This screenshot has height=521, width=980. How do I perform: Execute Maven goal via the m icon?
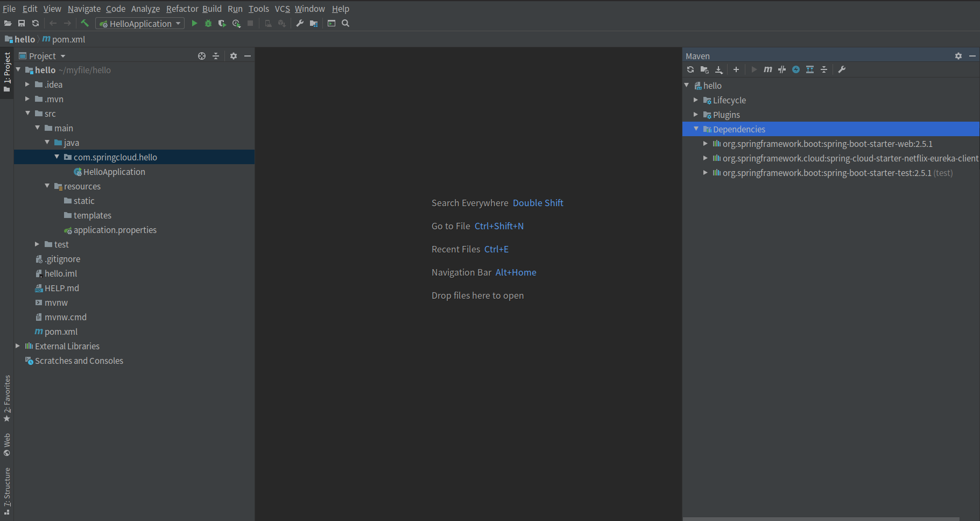[768, 69]
